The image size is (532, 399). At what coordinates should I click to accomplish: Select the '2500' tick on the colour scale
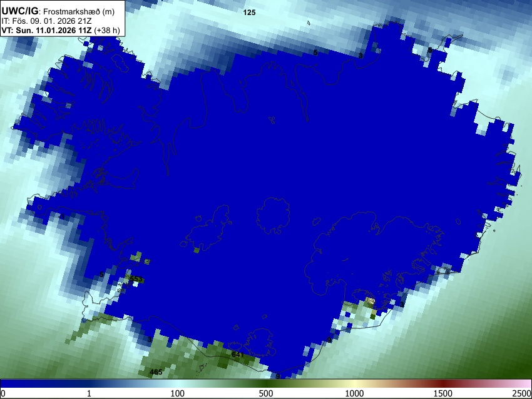click(522, 393)
